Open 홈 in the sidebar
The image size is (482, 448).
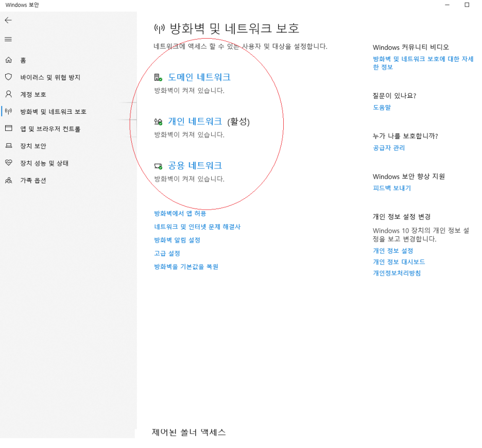[x=23, y=60]
